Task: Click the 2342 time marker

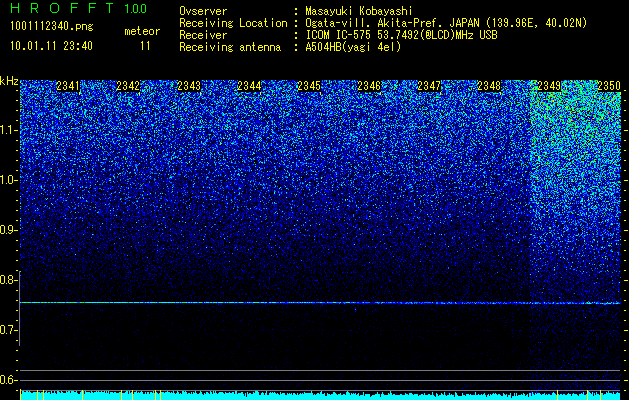Action: coord(128,86)
